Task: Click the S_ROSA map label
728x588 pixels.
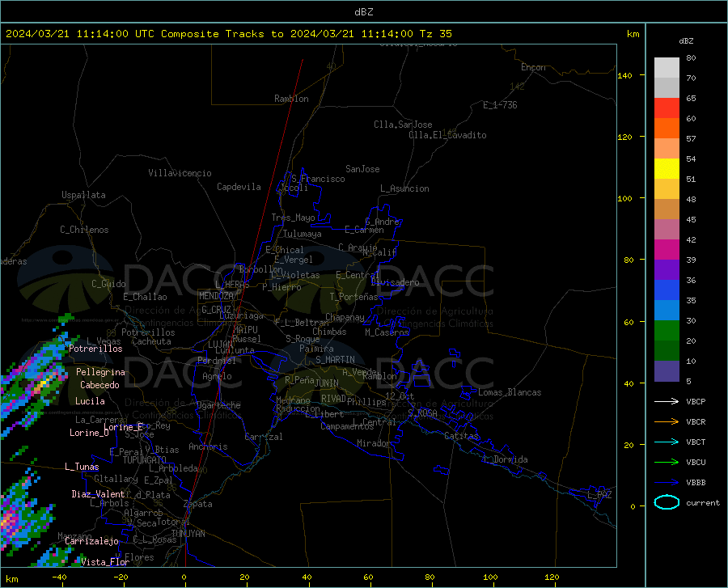Action: click(x=422, y=412)
